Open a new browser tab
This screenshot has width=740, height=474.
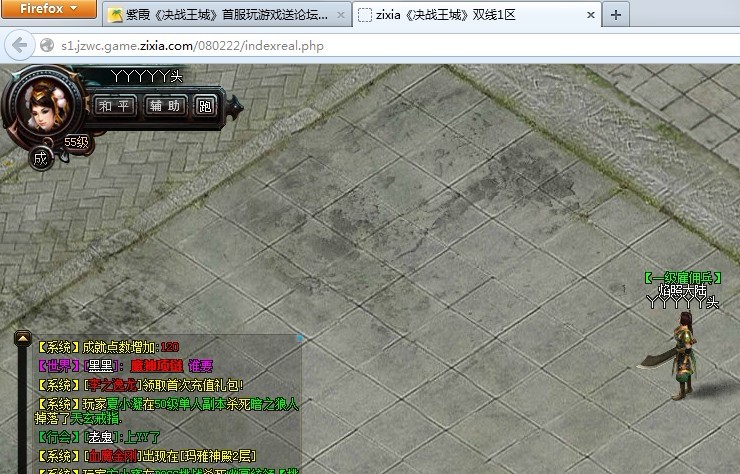615,15
